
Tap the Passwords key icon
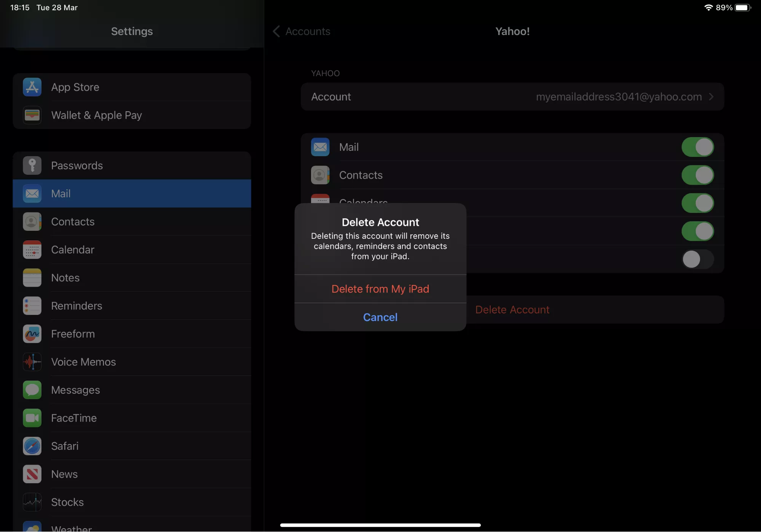32,166
